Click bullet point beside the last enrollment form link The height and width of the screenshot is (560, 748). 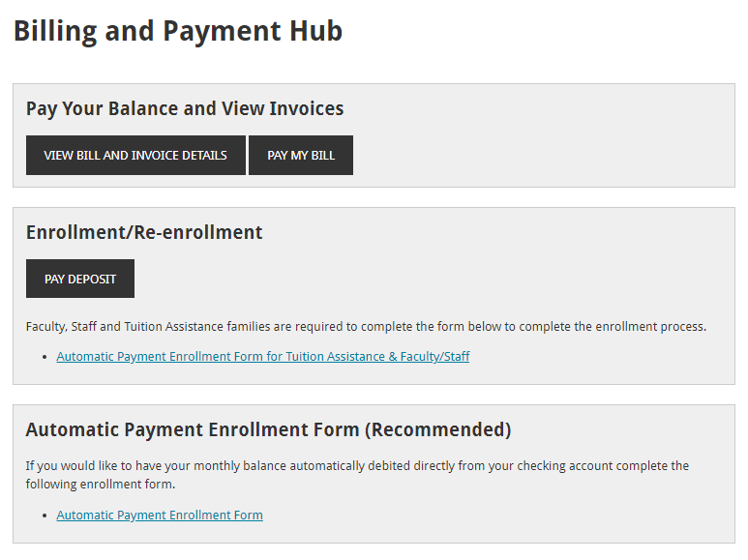(x=46, y=516)
